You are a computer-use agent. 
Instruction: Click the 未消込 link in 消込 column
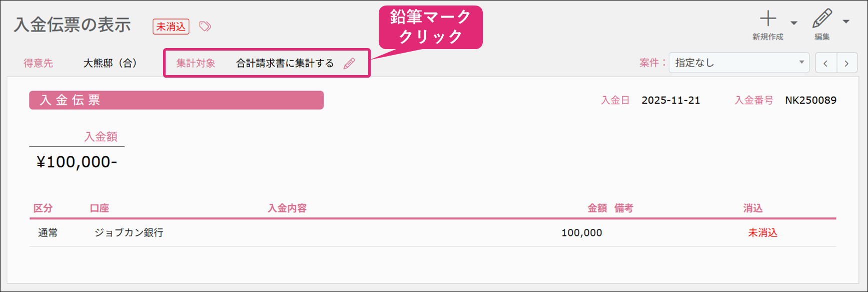coord(762,233)
